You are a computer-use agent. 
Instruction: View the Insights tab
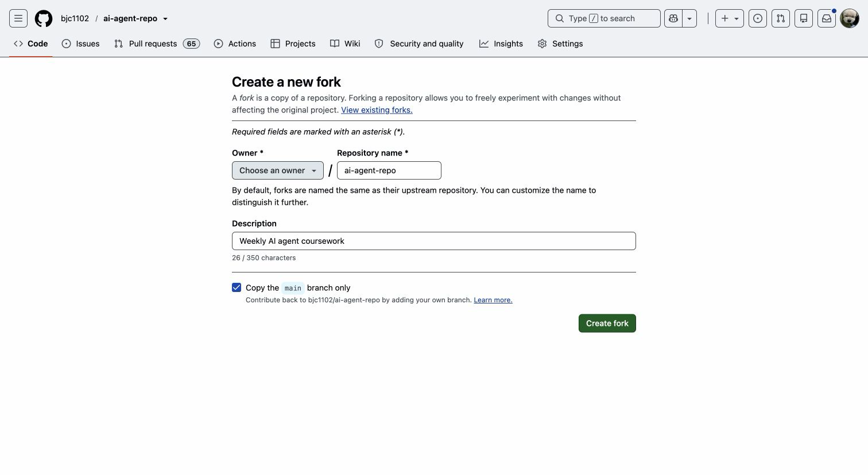click(x=501, y=44)
